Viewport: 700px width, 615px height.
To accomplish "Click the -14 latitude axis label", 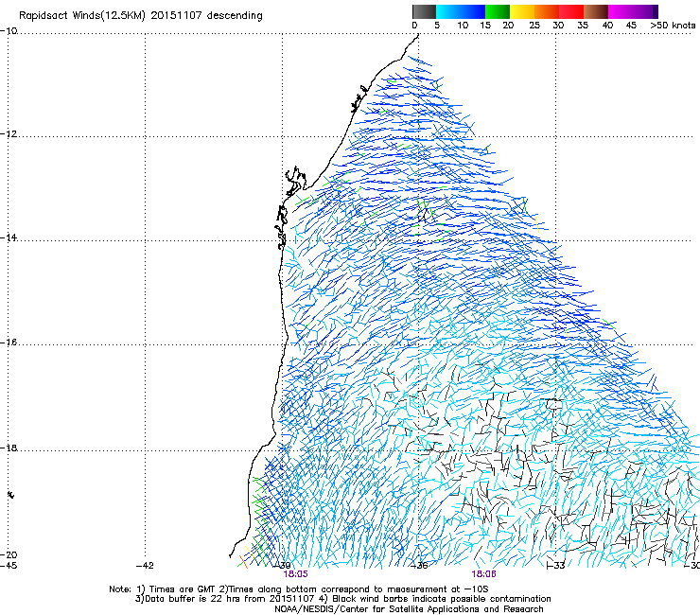I will pyautogui.click(x=9, y=237).
